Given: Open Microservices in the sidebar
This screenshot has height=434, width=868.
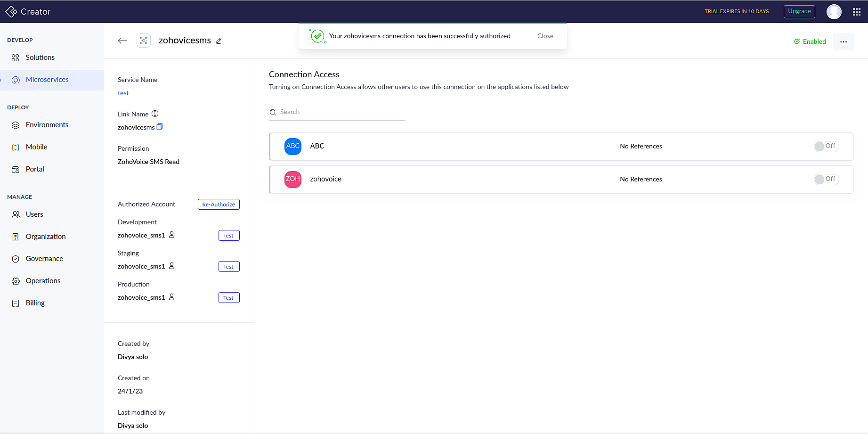Looking at the screenshot, I should [x=47, y=80].
